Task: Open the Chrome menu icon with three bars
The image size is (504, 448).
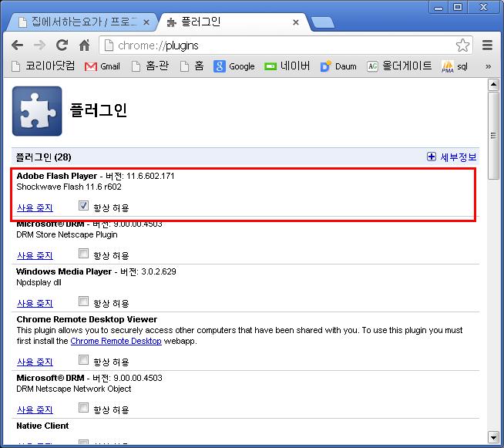Action: [x=487, y=45]
